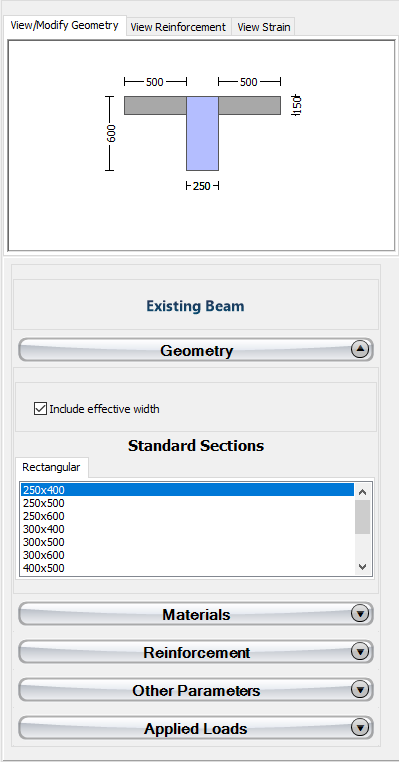The width and height of the screenshot is (399, 762).
Task: Expand the Reinforcement section arrow icon
Action: 360,652
